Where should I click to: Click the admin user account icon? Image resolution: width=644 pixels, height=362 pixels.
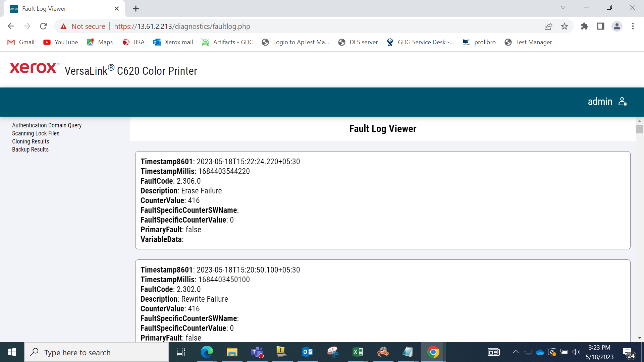point(623,102)
